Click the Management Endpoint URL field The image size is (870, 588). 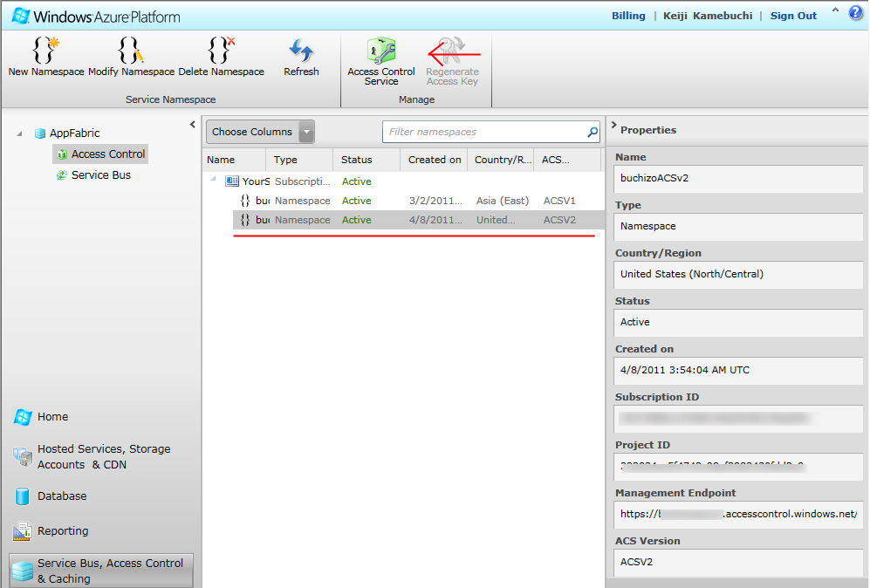(738, 514)
